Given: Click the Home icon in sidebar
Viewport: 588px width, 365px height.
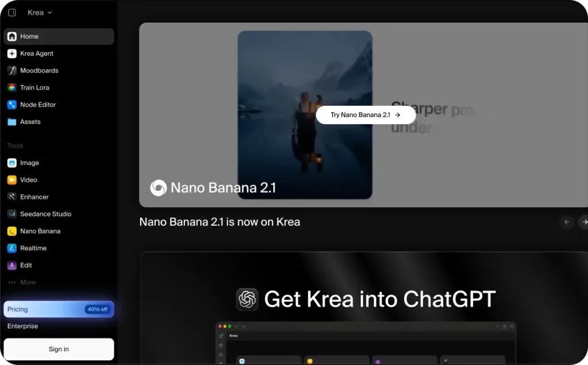Looking at the screenshot, I should (x=12, y=36).
